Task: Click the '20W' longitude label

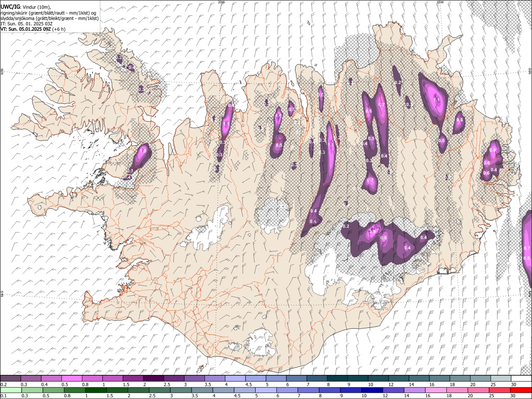Action: (x=221, y=2)
